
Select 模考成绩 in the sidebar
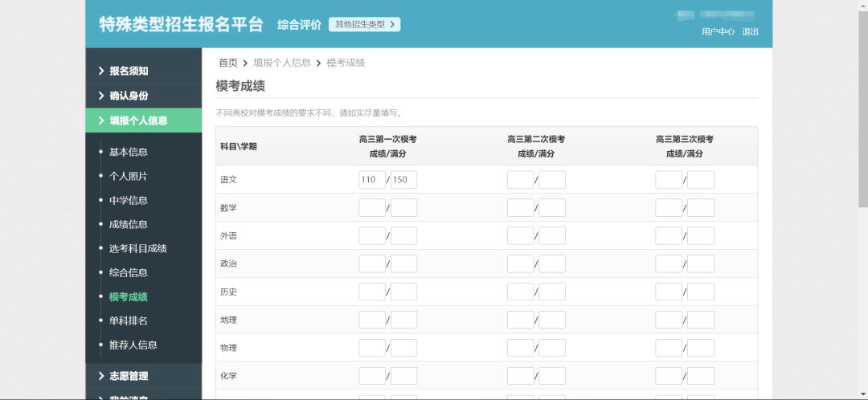coord(128,296)
